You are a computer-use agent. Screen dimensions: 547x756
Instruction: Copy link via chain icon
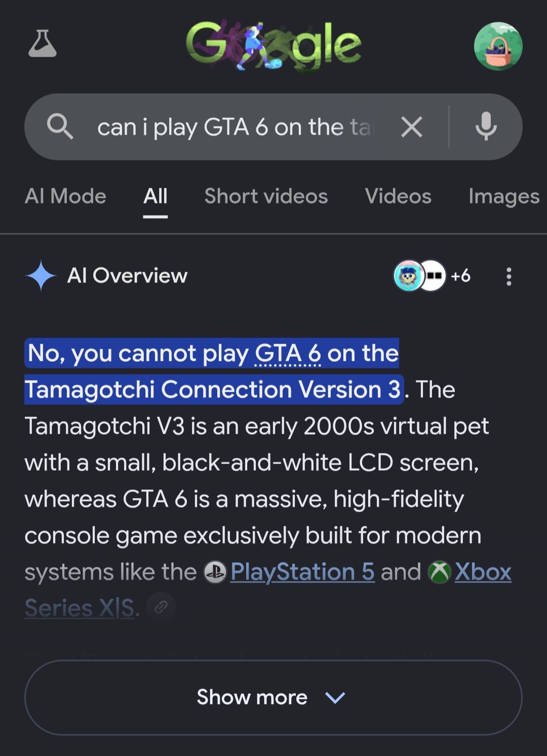click(x=161, y=607)
